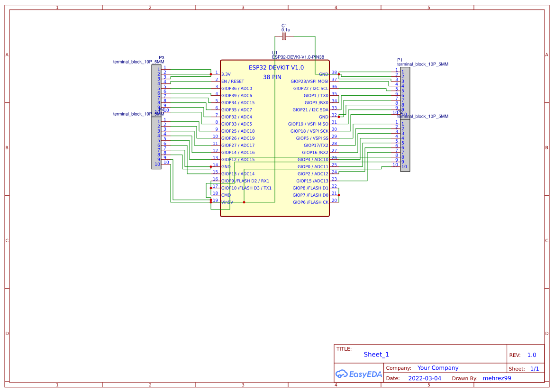Select terminal block P3 symbol
Screen dimensions: 554x392
[x=156, y=90]
